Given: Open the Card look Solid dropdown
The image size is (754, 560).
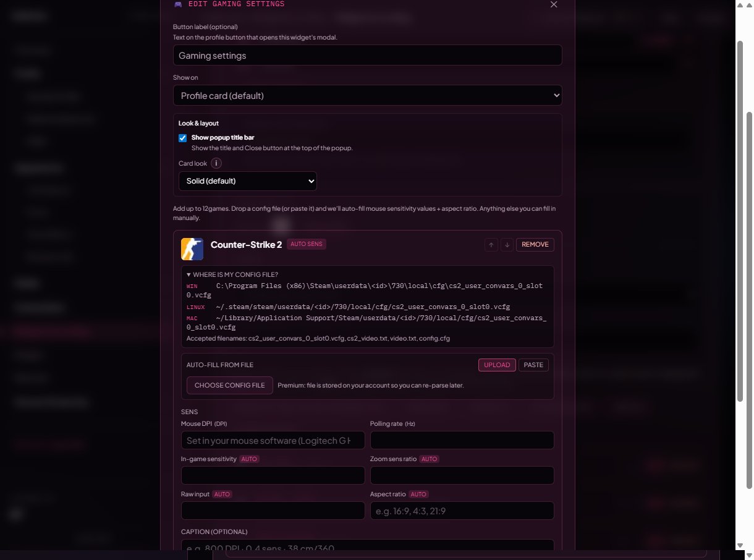Looking at the screenshot, I should pos(248,181).
